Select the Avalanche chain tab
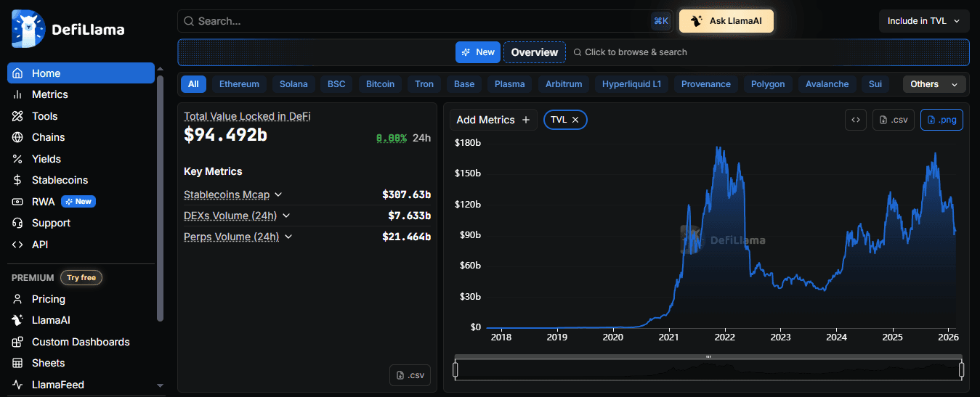 827,84
